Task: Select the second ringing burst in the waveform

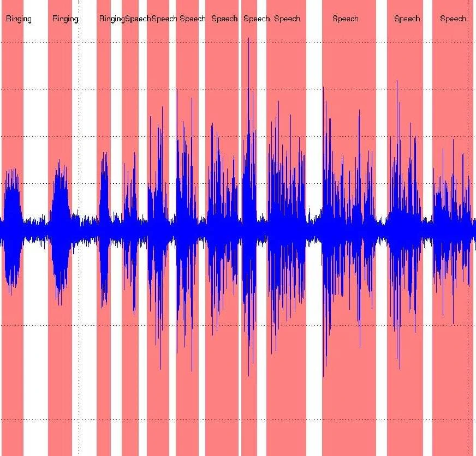Action: click(x=60, y=229)
